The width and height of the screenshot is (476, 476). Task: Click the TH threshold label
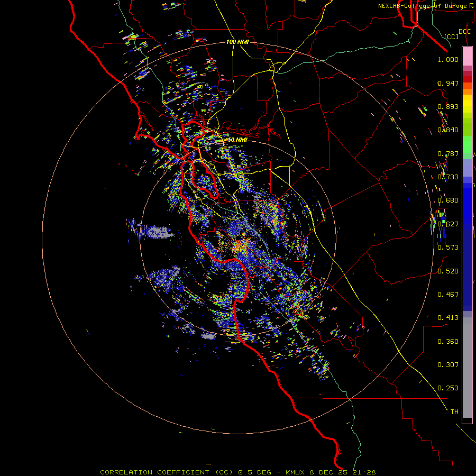point(454,411)
